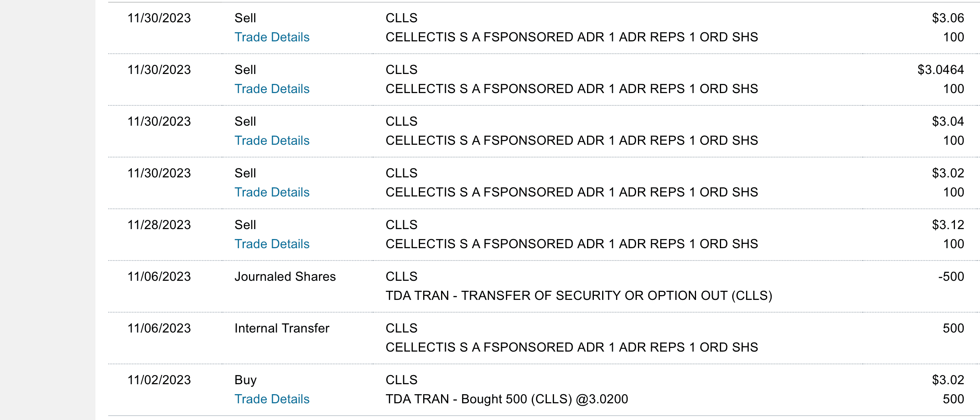The height and width of the screenshot is (420, 980).
Task: Open Trade Details for the $3.0464 sell
Action: 272,89
